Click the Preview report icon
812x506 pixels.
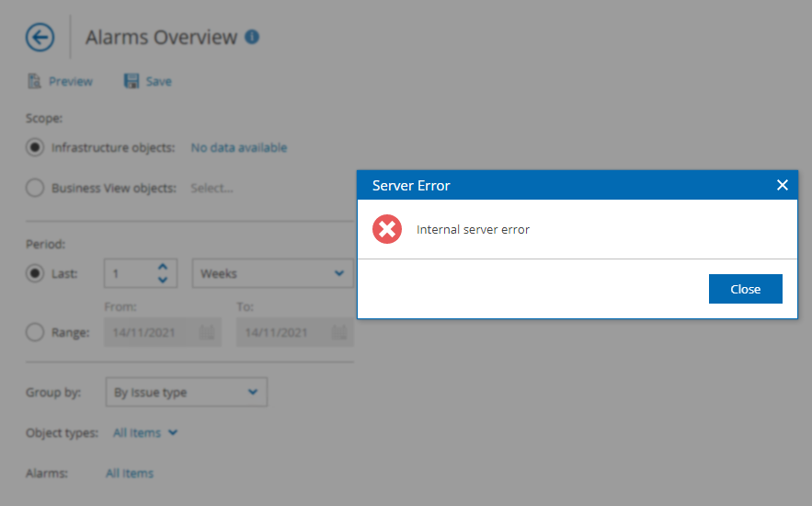(34, 81)
